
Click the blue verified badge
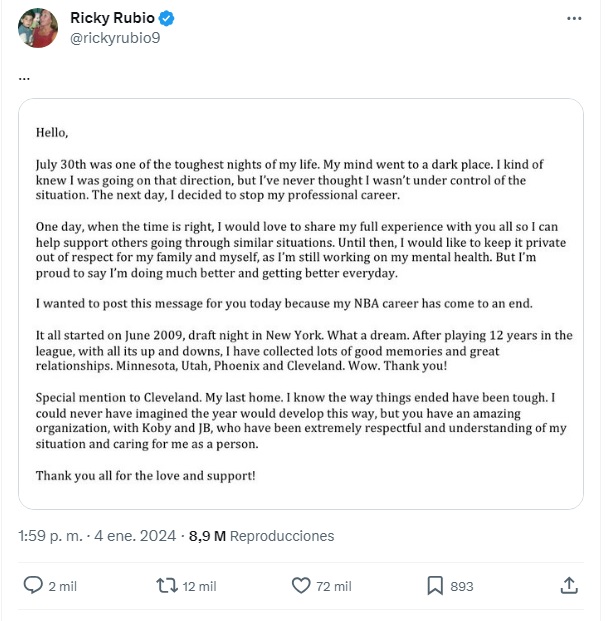166,18
